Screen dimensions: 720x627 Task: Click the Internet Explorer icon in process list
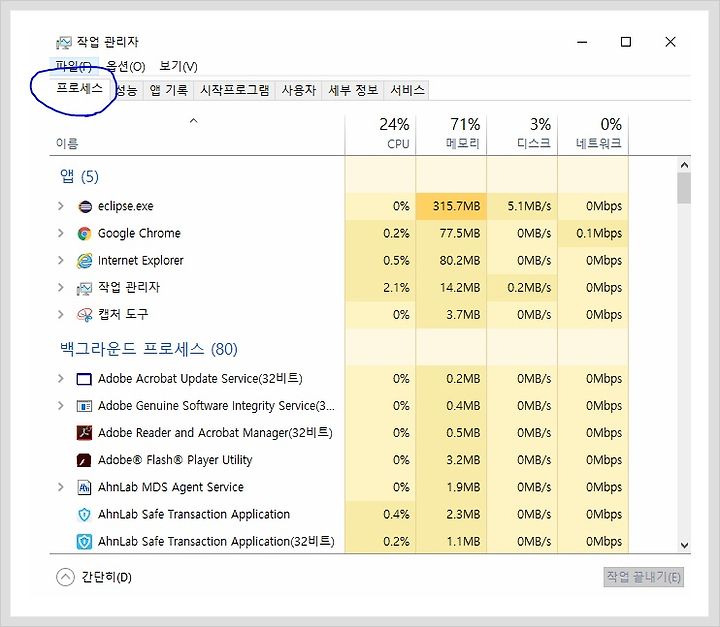click(84, 261)
